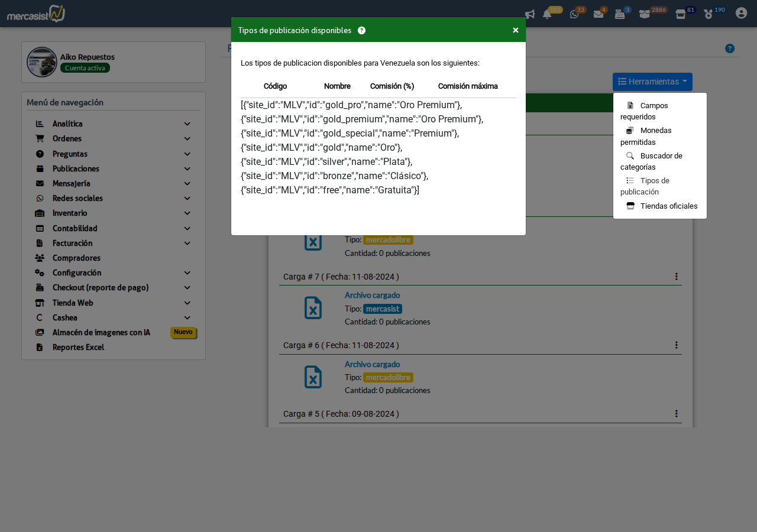Open the envelope mail icon in header
Viewport: 757px width, 532px height.
click(599, 14)
